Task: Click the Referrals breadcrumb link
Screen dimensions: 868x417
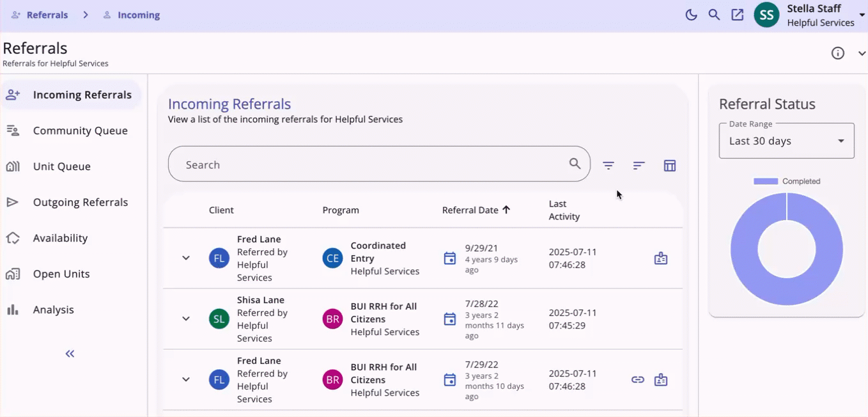Action: pos(47,14)
